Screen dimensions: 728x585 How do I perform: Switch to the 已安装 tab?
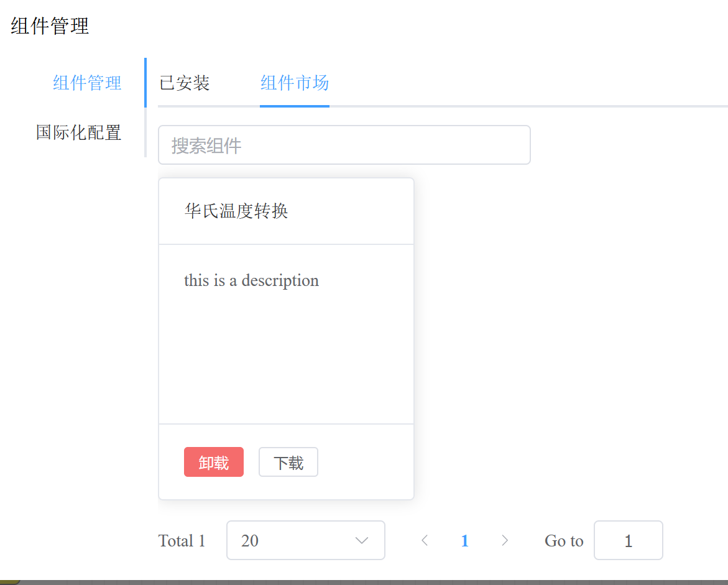(x=185, y=83)
